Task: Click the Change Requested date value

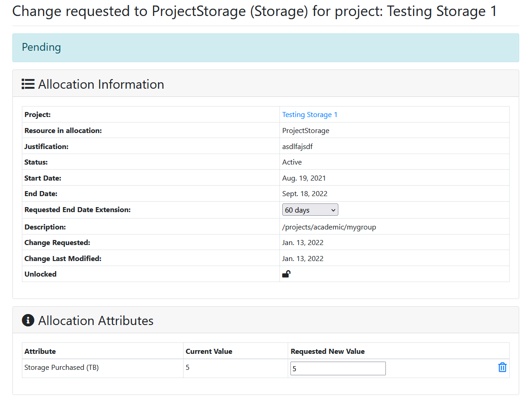Action: coord(303,243)
